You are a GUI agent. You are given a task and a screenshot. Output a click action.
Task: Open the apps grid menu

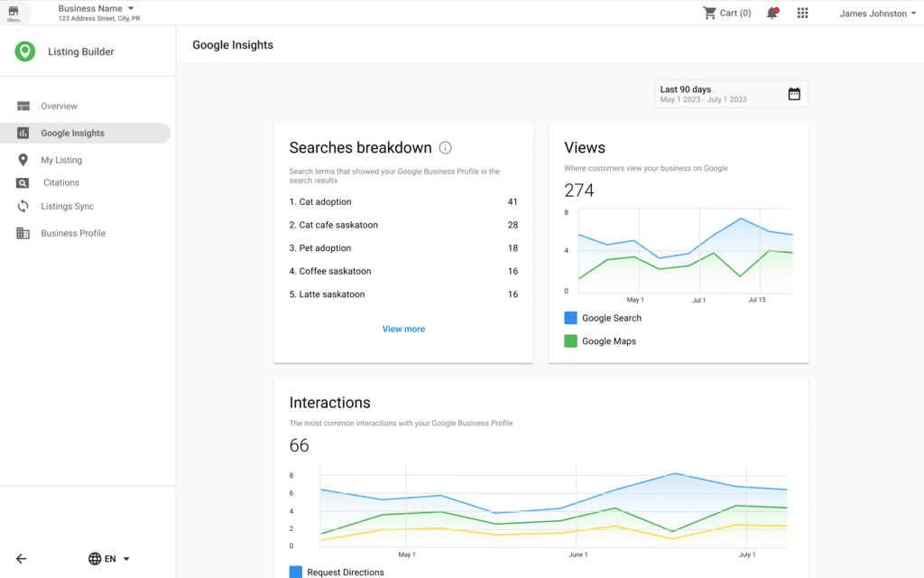[802, 13]
